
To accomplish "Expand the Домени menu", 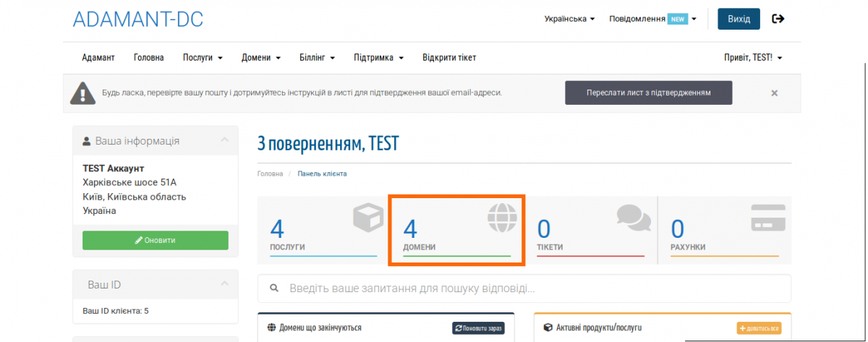I will coord(260,58).
